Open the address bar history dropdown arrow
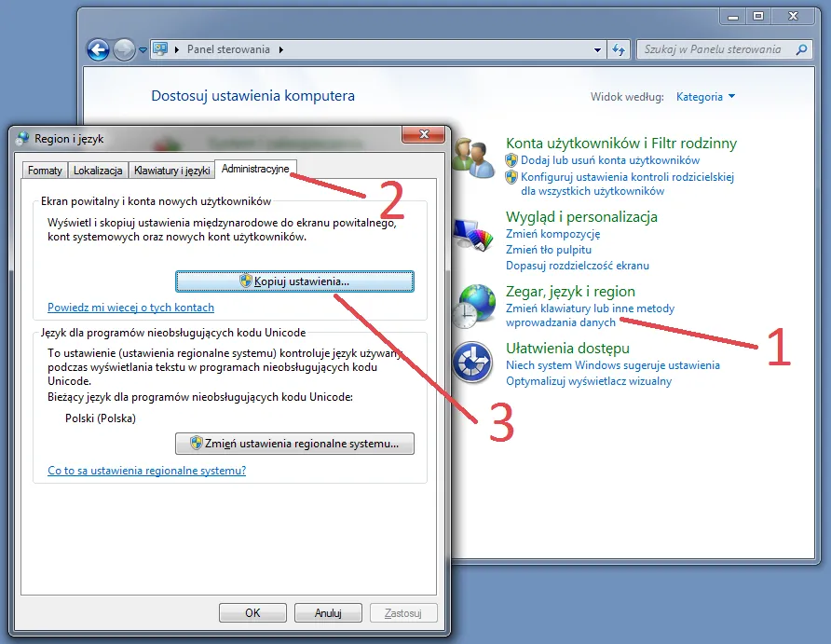 click(x=597, y=49)
